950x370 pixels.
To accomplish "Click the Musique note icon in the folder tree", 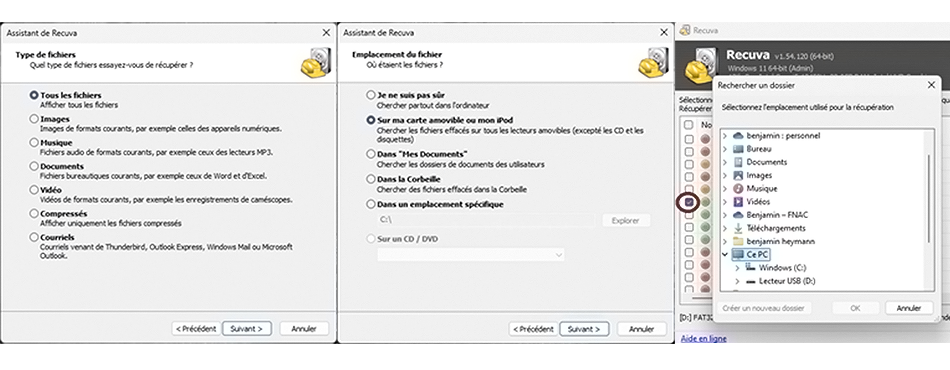I will pyautogui.click(x=738, y=188).
